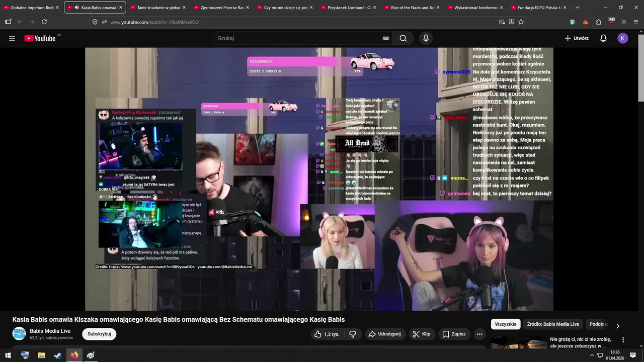Screen dimensions: 644x362
Task: Like the video (1,3 tys.)
Action: pyautogui.click(x=327, y=334)
